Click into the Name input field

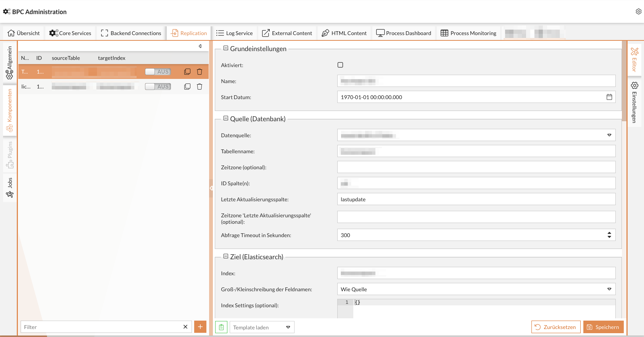477,81
